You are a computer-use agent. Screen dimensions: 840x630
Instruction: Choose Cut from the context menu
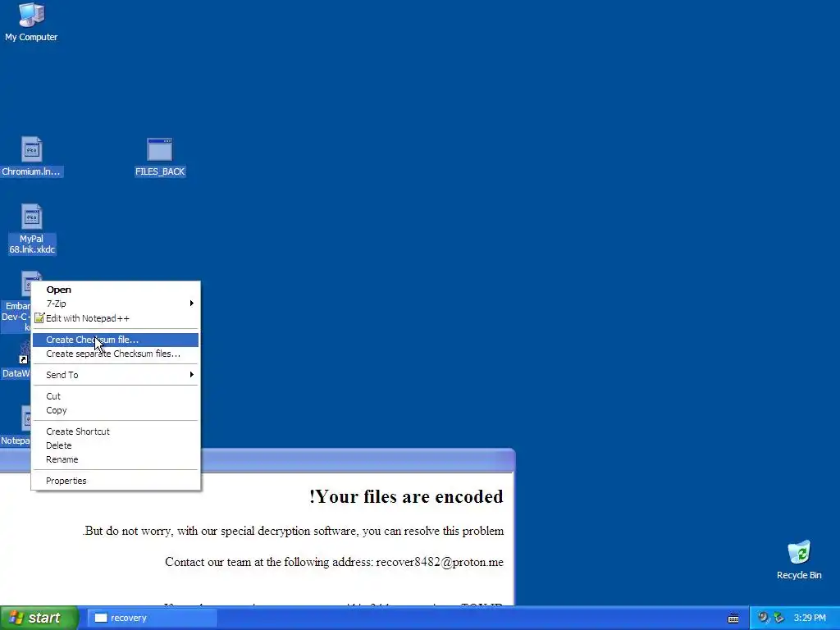pyautogui.click(x=116, y=396)
